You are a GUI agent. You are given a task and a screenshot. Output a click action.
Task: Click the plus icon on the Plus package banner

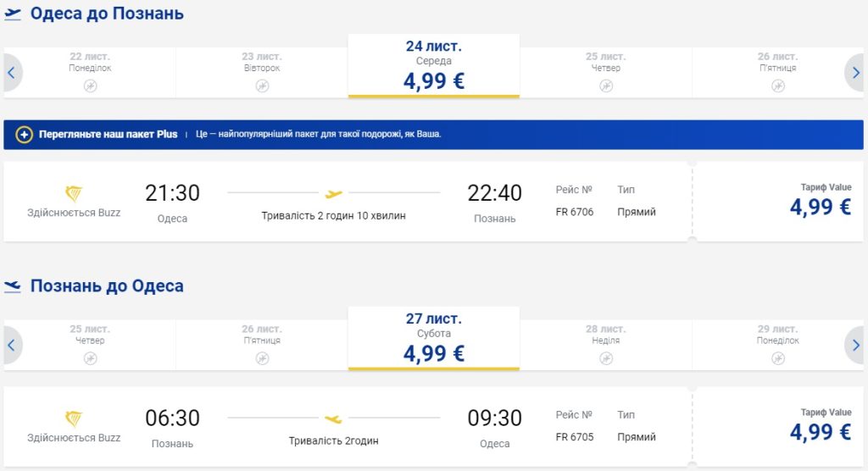24,135
